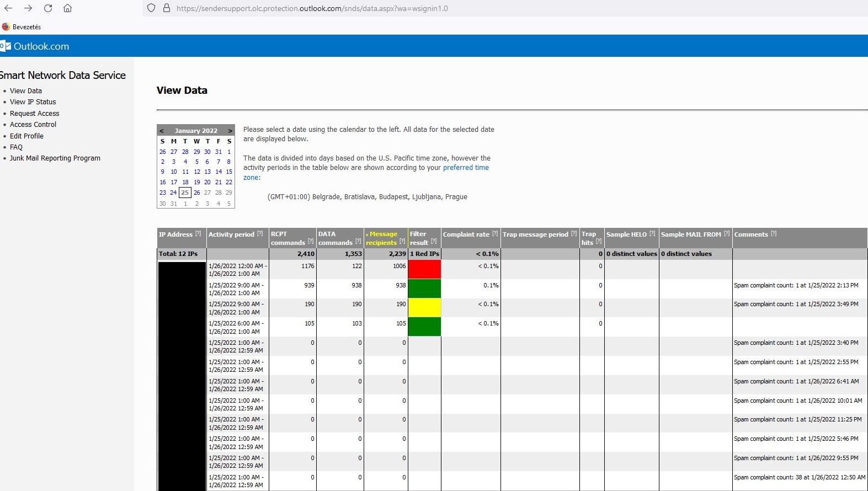The image size is (868, 491).
Task: Advance calendar to next month
Action: coord(230,131)
